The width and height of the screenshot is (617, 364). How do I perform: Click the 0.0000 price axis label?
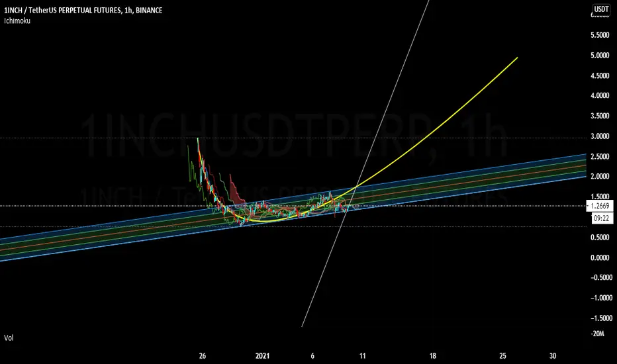[600, 257]
